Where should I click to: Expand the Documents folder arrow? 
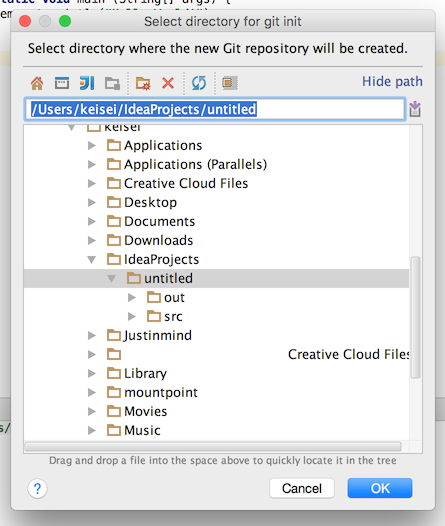pyautogui.click(x=92, y=221)
